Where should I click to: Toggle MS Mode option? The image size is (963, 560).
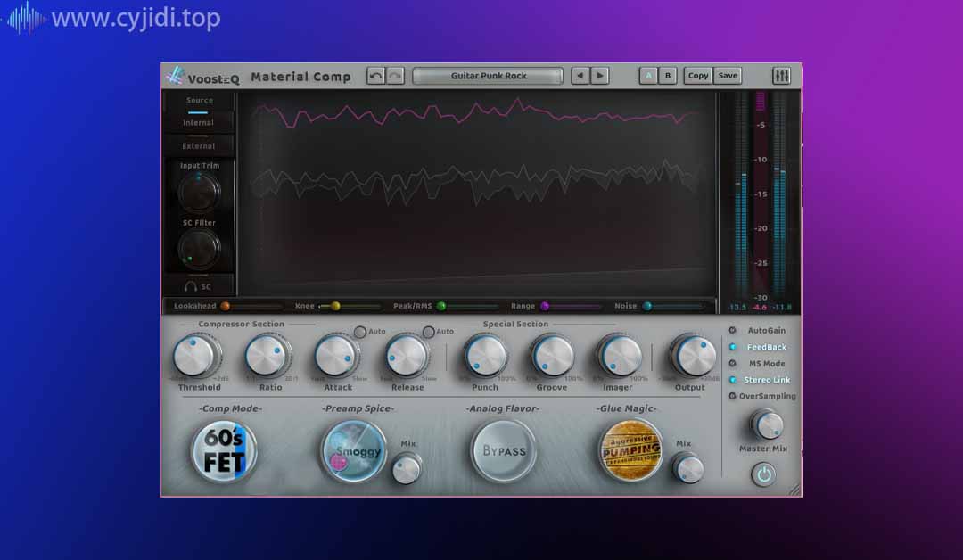click(759, 364)
